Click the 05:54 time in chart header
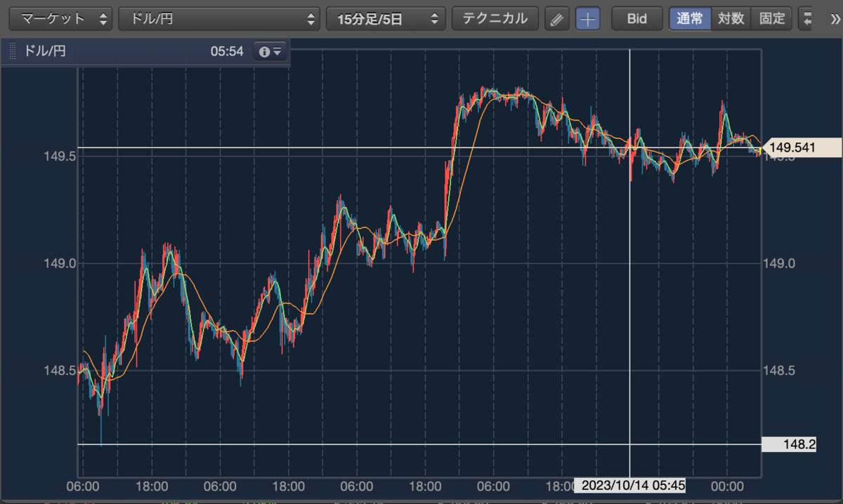 click(226, 52)
